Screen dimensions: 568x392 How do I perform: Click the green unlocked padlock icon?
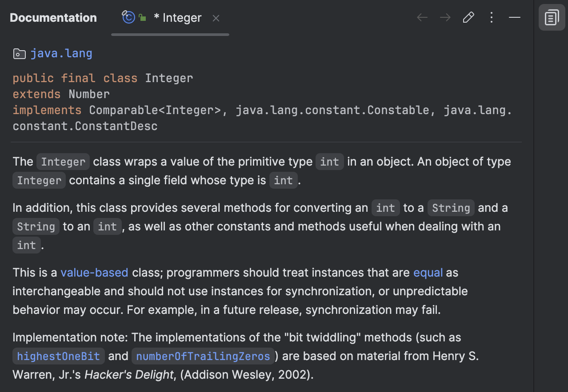point(142,17)
